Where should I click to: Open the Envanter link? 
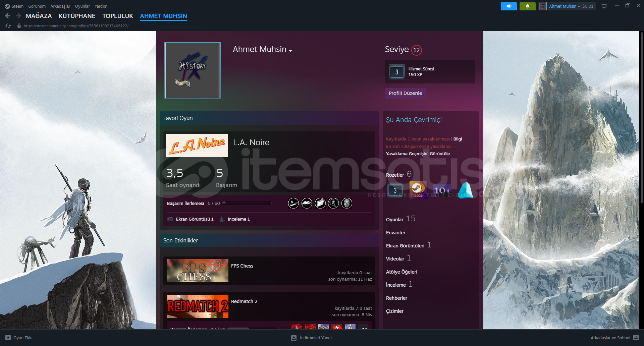[396, 233]
